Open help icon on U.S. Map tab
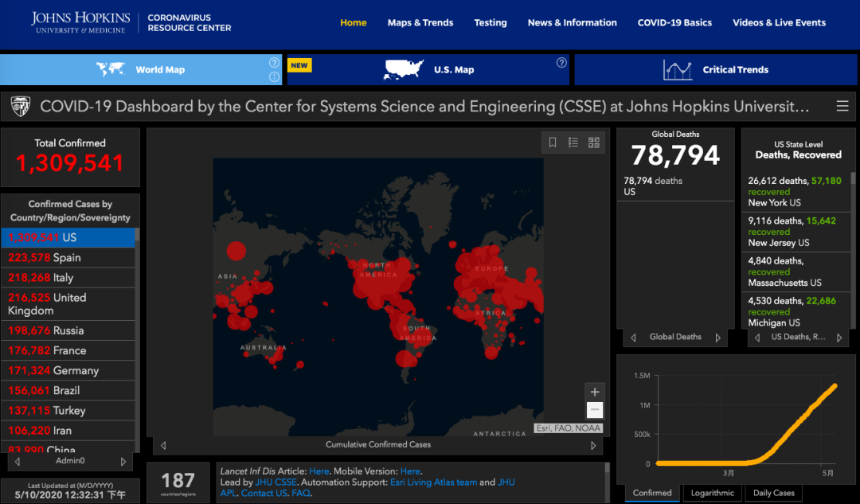The height and width of the screenshot is (504, 860). [x=561, y=63]
